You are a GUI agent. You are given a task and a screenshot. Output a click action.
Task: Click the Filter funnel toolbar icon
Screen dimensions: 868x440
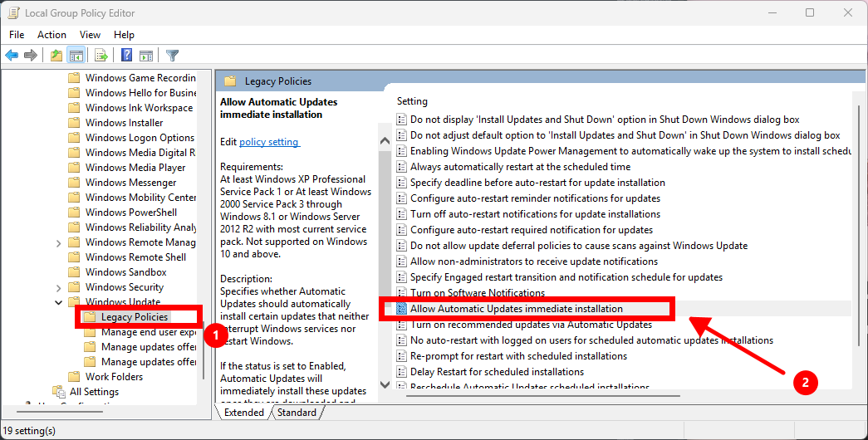tap(173, 56)
